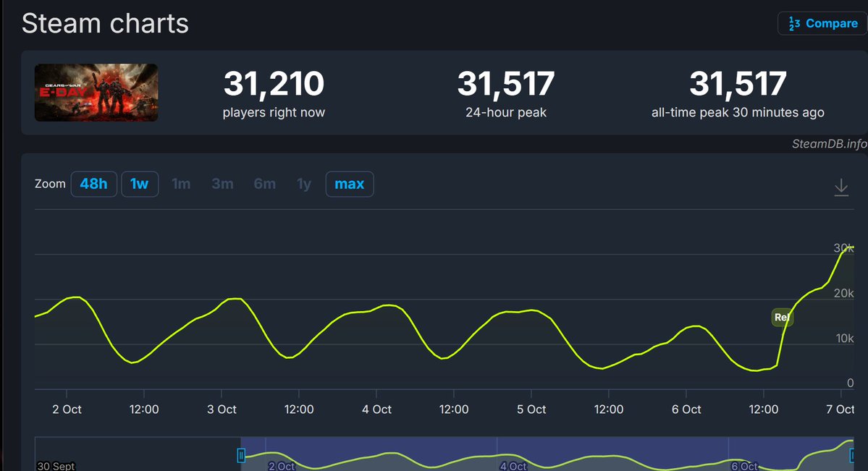
Task: Select the 6m zoom option
Action: coord(265,184)
